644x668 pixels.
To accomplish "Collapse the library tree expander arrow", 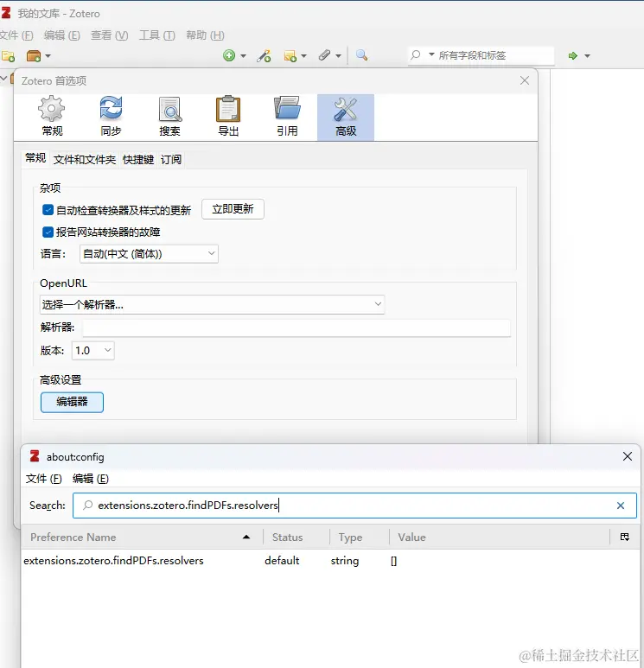I will 3,79.
